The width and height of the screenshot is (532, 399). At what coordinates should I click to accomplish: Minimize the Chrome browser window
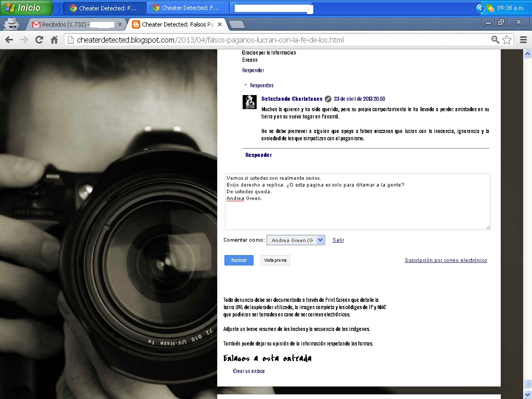pyautogui.click(x=488, y=22)
